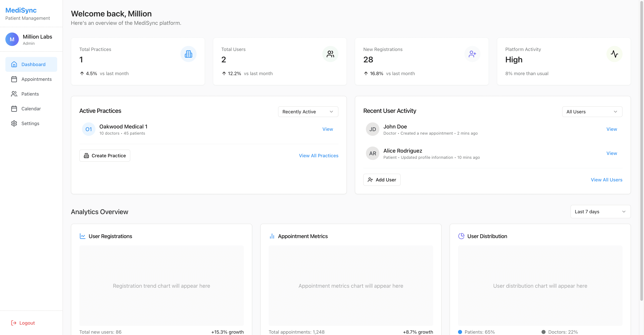
Task: Click the Add User button
Action: [382, 180]
